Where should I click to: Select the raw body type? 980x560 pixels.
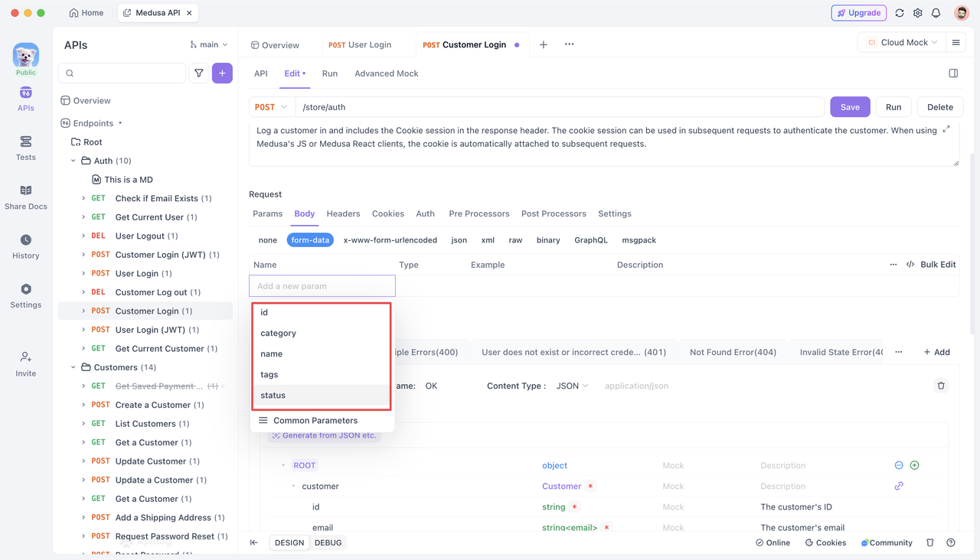coord(515,240)
